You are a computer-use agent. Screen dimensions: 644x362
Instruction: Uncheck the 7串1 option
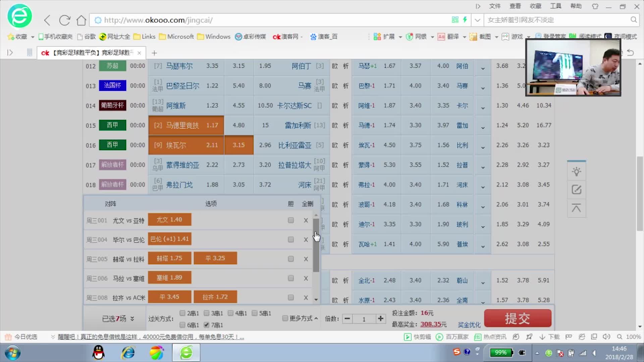pos(207,325)
